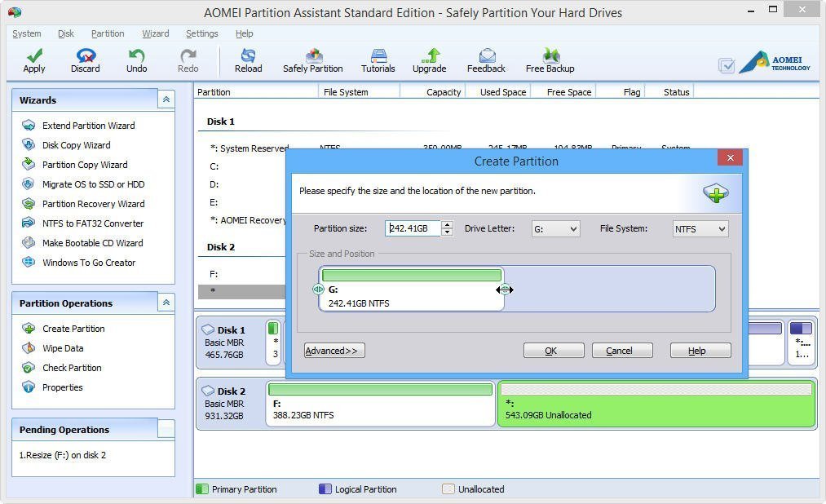Screen dimensions: 826x504
Task: Close the Create Partition dialog
Action: click(x=730, y=157)
